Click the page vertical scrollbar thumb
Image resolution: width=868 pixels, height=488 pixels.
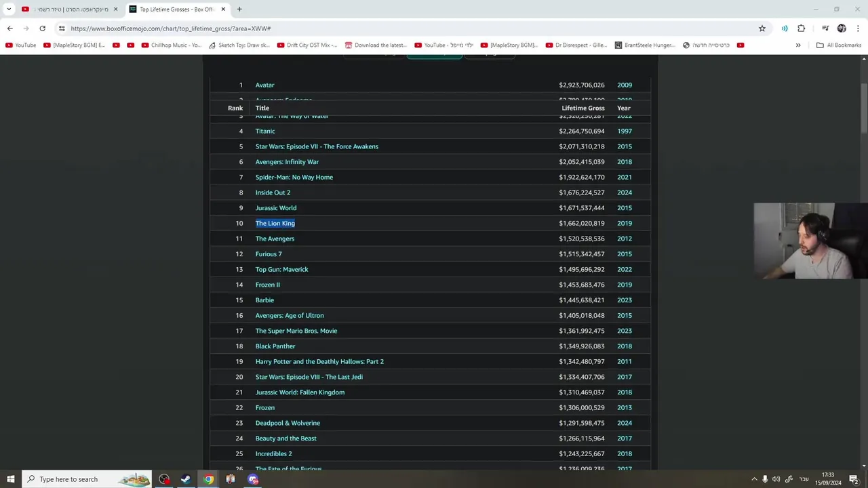tap(864, 108)
